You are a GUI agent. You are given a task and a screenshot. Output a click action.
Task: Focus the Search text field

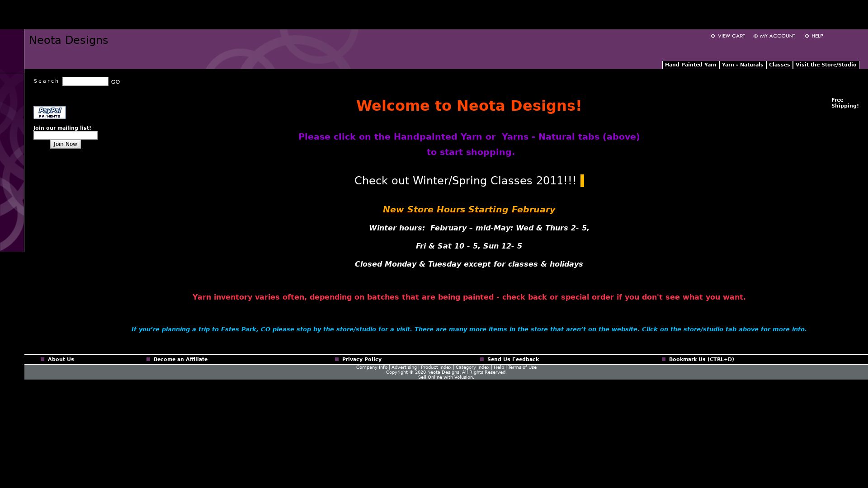85,81
